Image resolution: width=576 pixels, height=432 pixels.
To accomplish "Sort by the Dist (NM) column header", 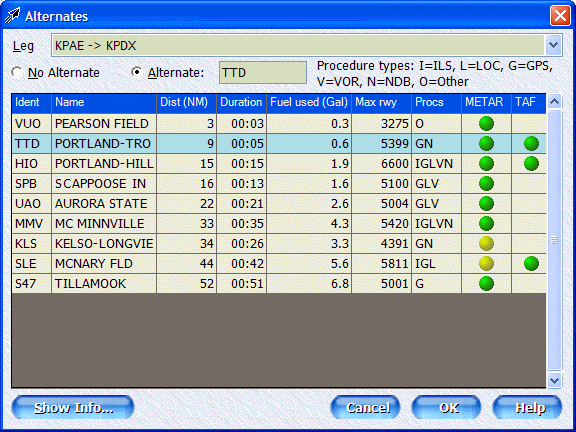I will coord(187,102).
